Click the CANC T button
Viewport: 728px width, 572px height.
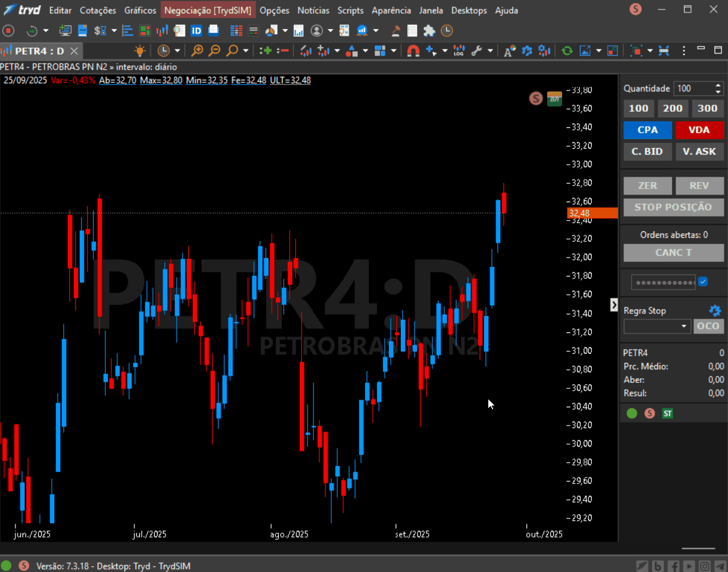point(674,252)
